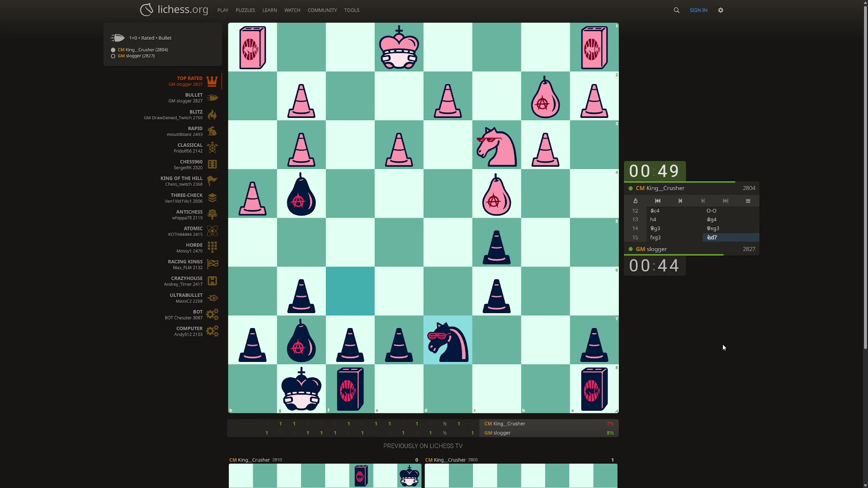868x488 pixels.
Task: Open the search magnifier in the header
Action: click(x=676, y=10)
